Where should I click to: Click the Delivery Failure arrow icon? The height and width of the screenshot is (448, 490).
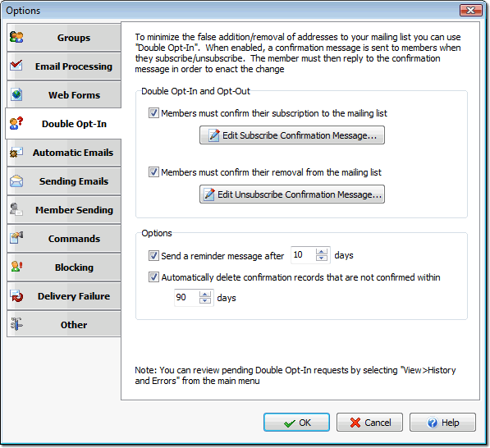[x=16, y=295]
